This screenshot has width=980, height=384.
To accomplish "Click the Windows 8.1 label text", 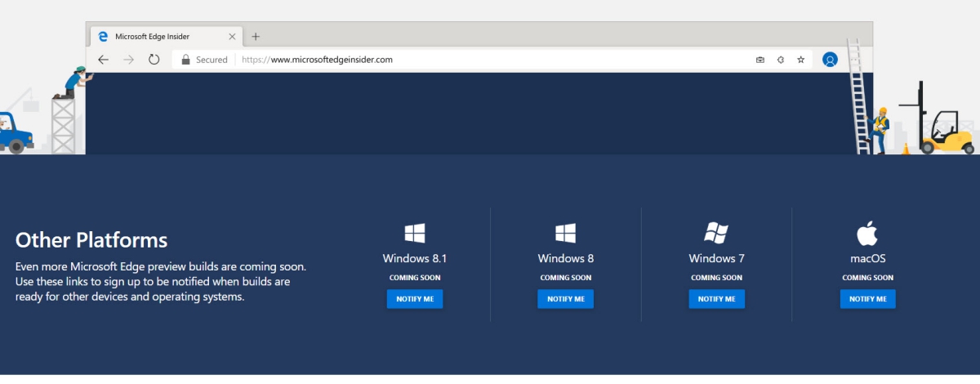I will click(415, 258).
